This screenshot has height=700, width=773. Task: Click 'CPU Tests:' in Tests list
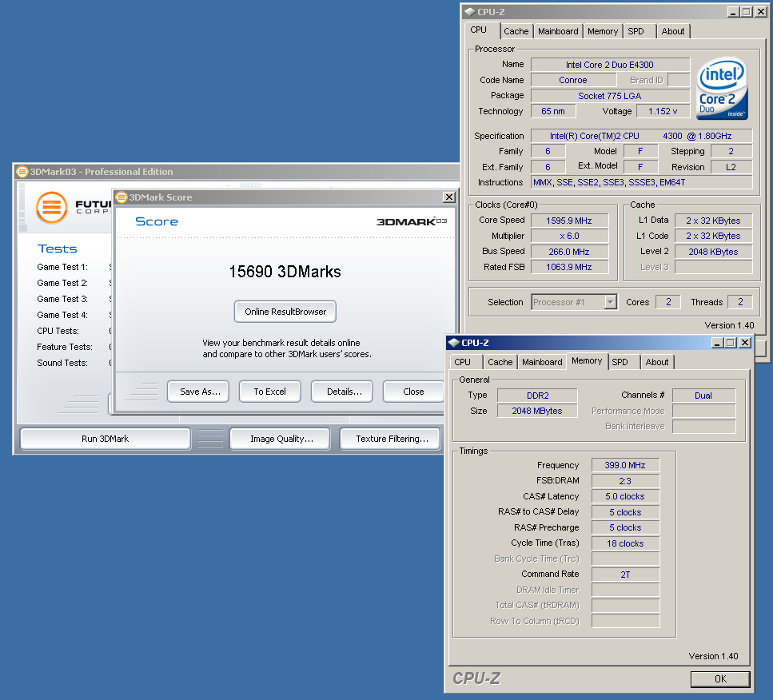point(58,331)
